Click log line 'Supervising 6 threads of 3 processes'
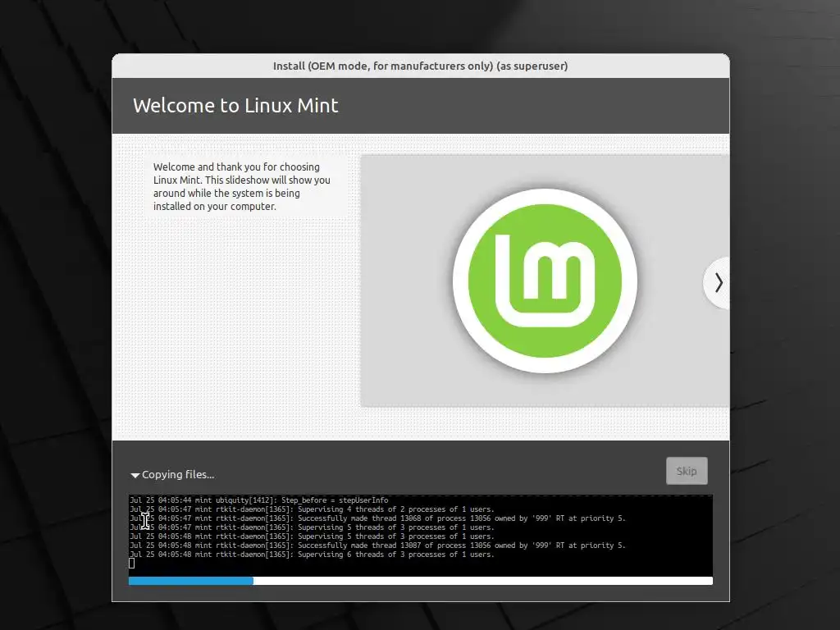This screenshot has height=630, width=840. pyautogui.click(x=312, y=555)
